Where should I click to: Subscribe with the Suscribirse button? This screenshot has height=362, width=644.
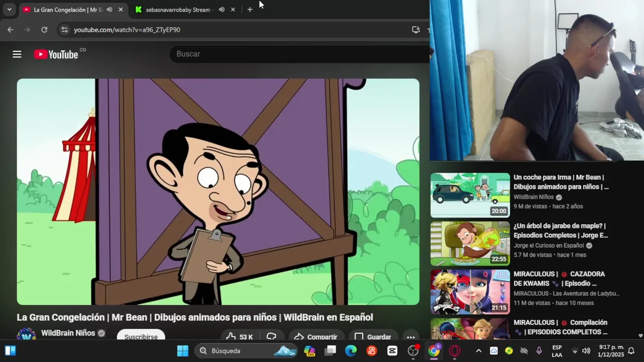(x=141, y=336)
